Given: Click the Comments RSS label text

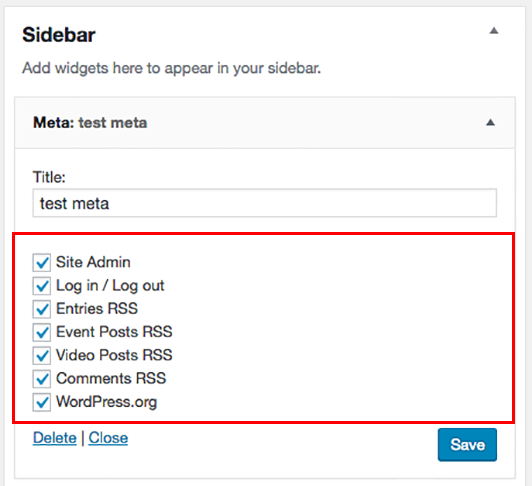Looking at the screenshot, I should (x=111, y=378).
